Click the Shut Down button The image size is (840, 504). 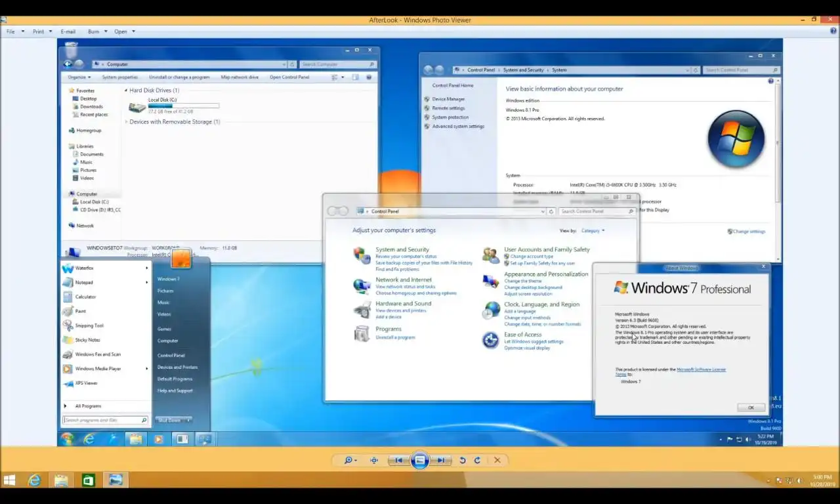pos(171,420)
